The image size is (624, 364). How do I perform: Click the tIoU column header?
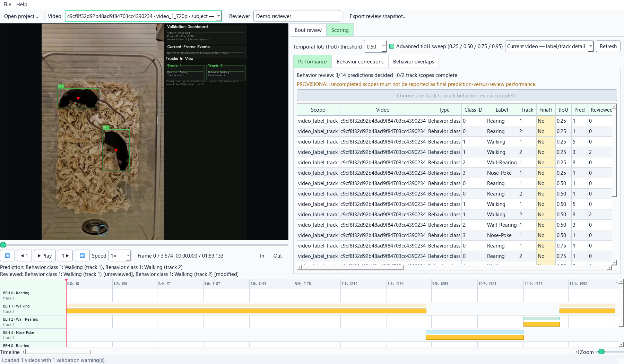click(x=563, y=110)
